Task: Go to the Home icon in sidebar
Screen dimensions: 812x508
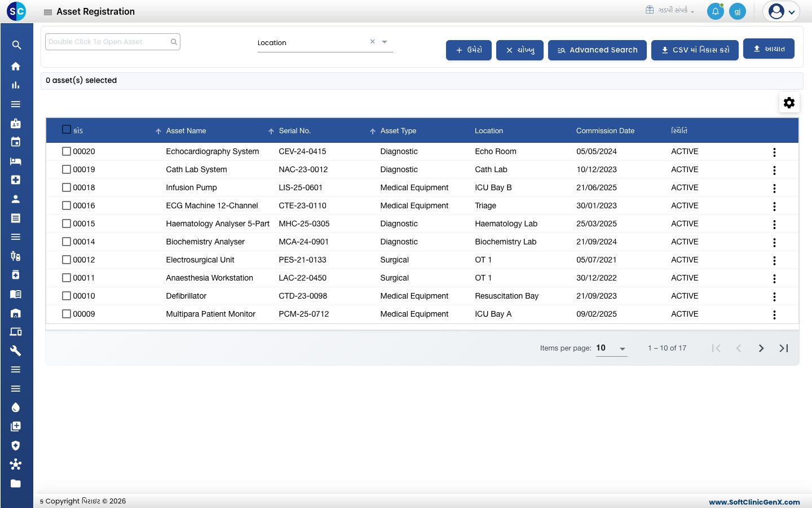Action: pyautogui.click(x=16, y=66)
